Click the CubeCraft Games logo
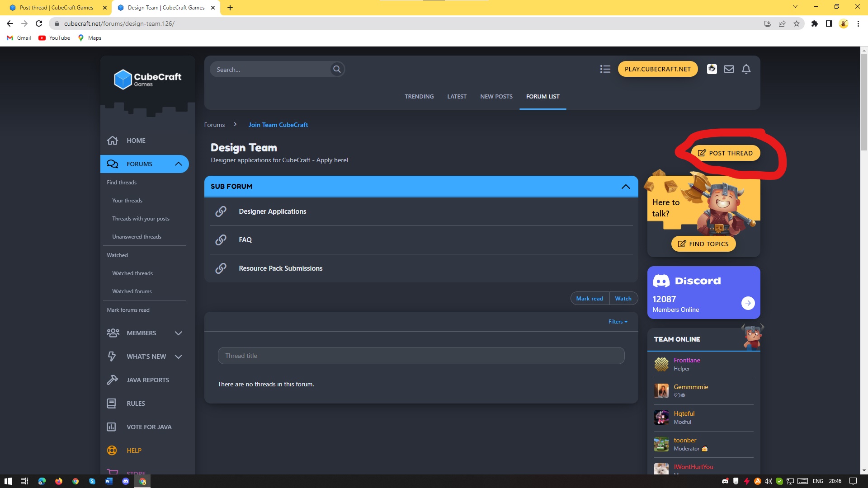 (x=148, y=80)
